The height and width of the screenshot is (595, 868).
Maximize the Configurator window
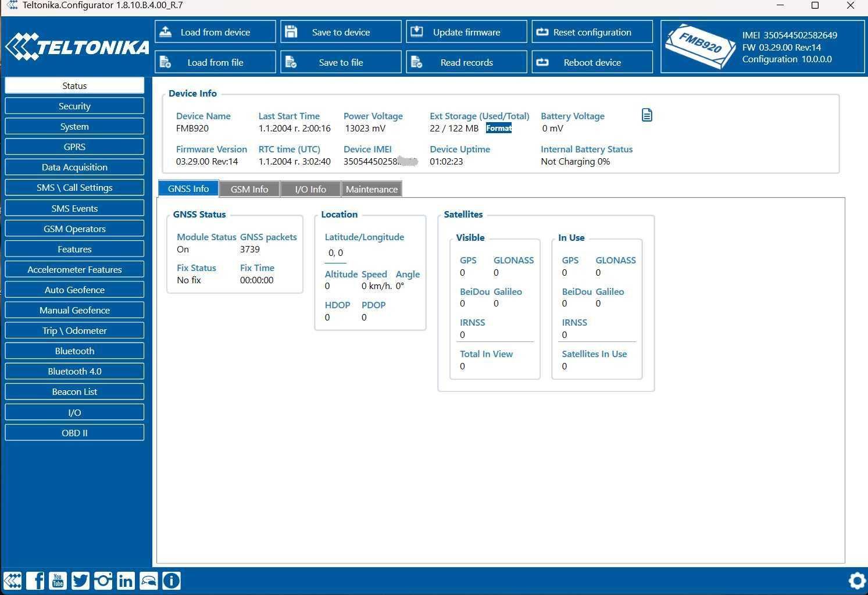pyautogui.click(x=815, y=5)
